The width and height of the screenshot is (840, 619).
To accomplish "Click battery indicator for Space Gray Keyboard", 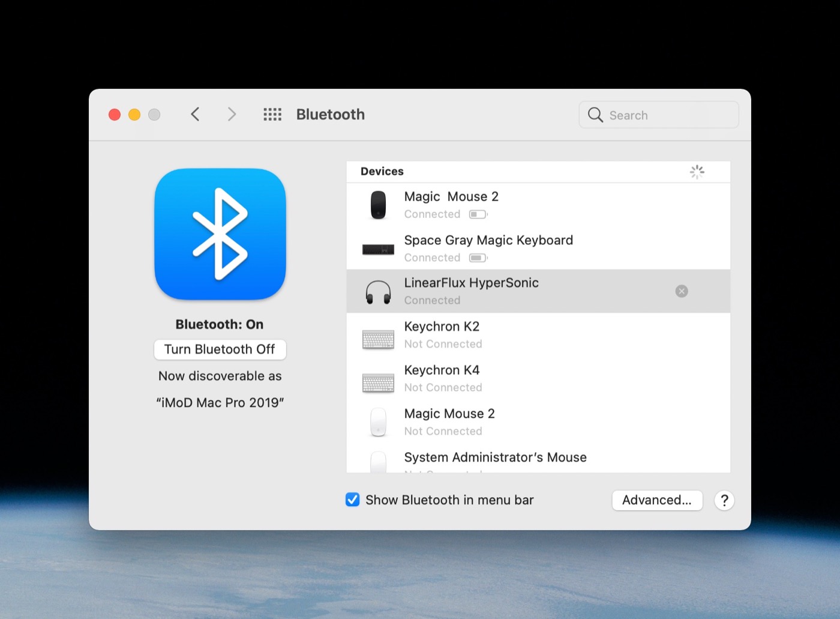I will point(478,258).
